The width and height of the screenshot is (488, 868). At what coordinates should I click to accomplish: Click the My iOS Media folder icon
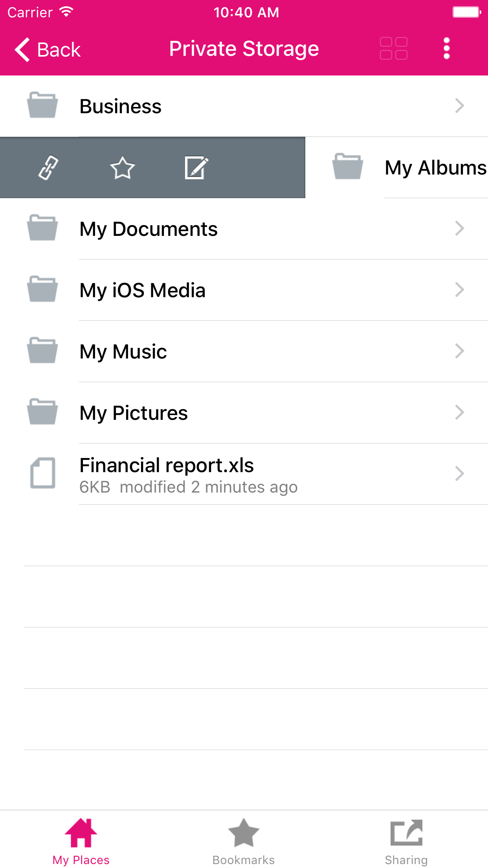click(42, 290)
